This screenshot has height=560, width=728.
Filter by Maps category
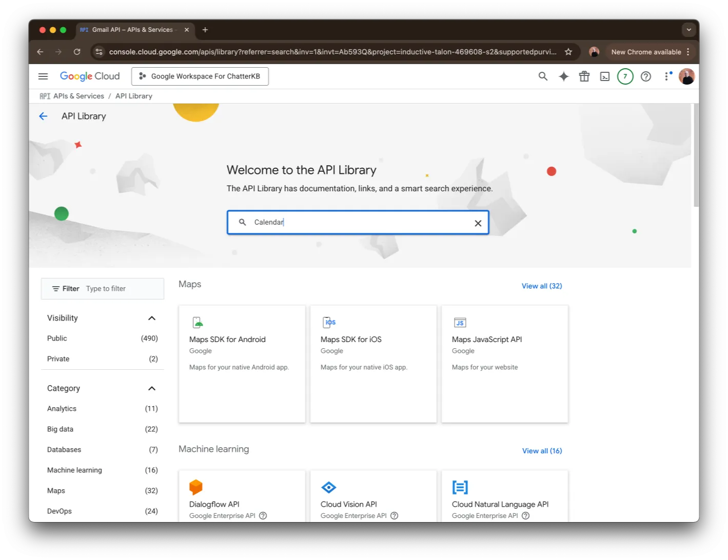pyautogui.click(x=103, y=491)
